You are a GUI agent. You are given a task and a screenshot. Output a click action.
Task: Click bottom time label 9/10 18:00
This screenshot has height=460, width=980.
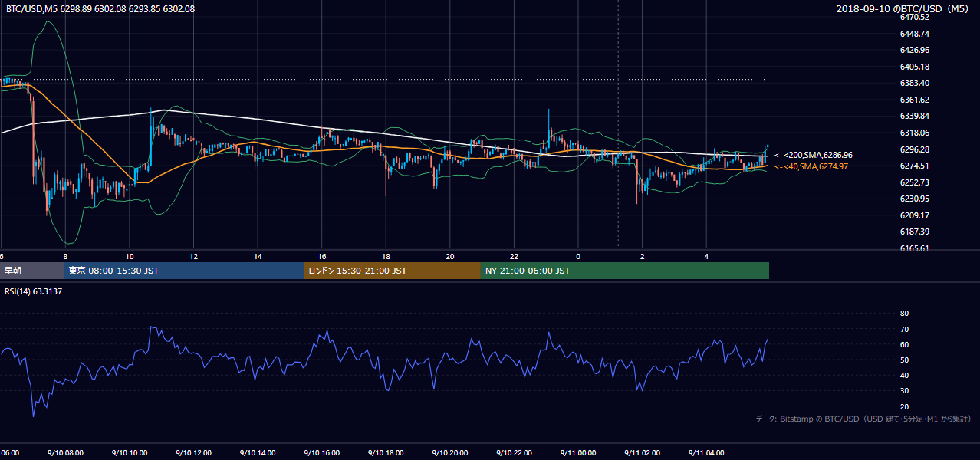(386, 453)
